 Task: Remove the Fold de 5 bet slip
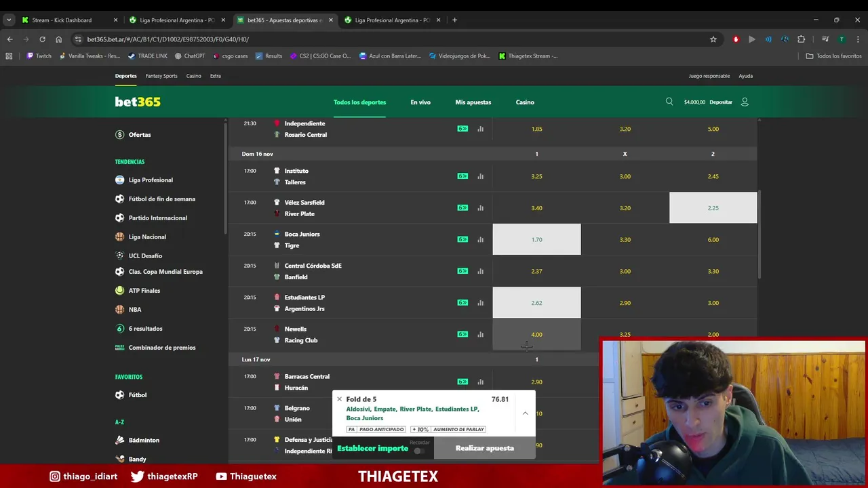[x=340, y=399]
